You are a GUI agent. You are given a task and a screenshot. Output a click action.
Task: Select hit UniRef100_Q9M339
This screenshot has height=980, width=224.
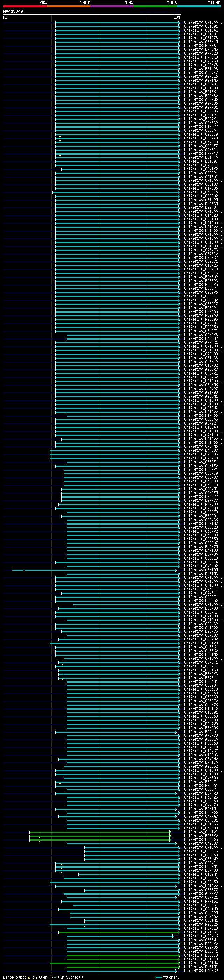[x=201, y=123]
